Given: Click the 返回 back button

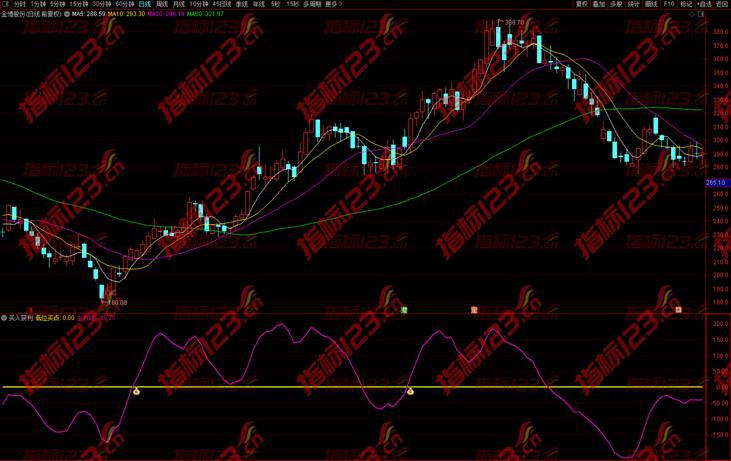Looking at the screenshot, I should [x=722, y=4].
